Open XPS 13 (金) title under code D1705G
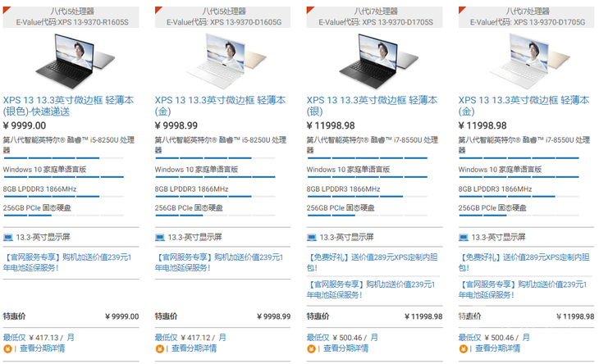Viewport: 599px width, 364px height. [524, 106]
